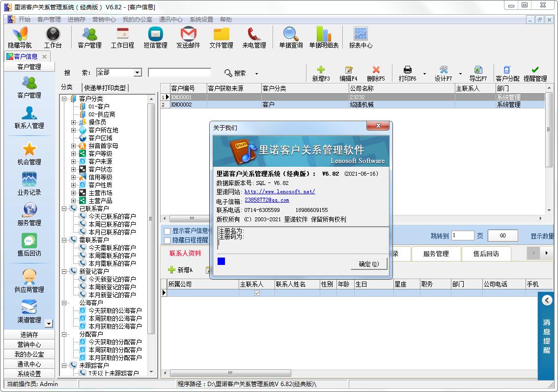Viewport: 558px width, 392px height.
Task: Switch to the 服务管理 bottom tab
Action: coord(436,254)
